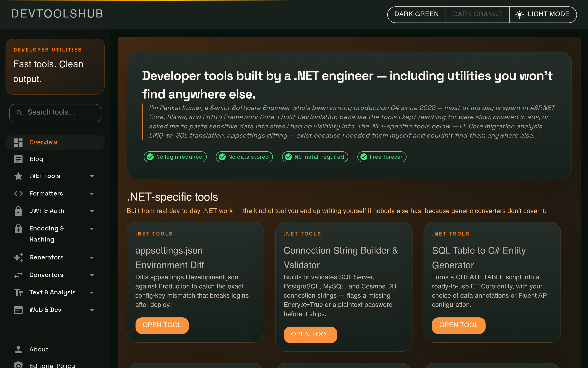The image size is (588, 368).
Task: Click the About person icon
Action: [x=18, y=350]
